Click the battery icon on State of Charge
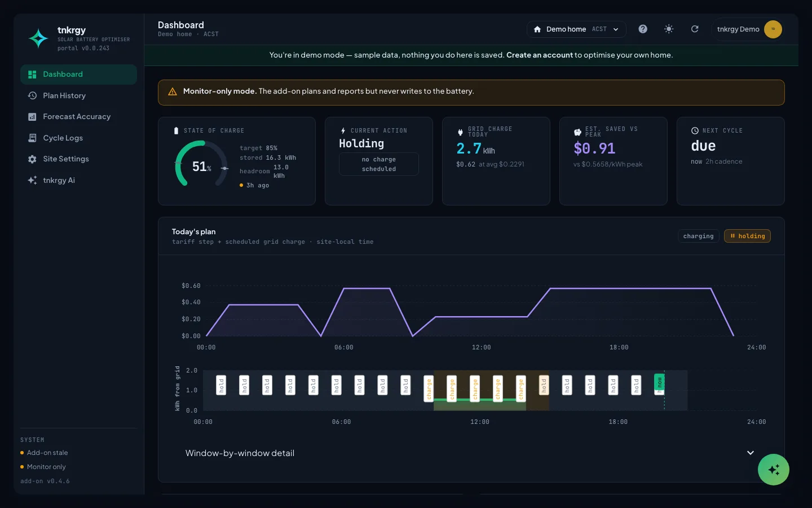The width and height of the screenshot is (812, 508). coord(176,131)
